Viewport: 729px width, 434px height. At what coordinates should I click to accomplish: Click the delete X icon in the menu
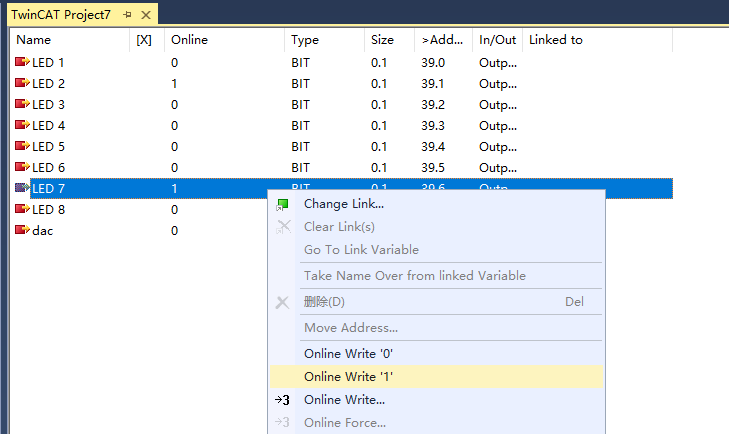tap(282, 302)
